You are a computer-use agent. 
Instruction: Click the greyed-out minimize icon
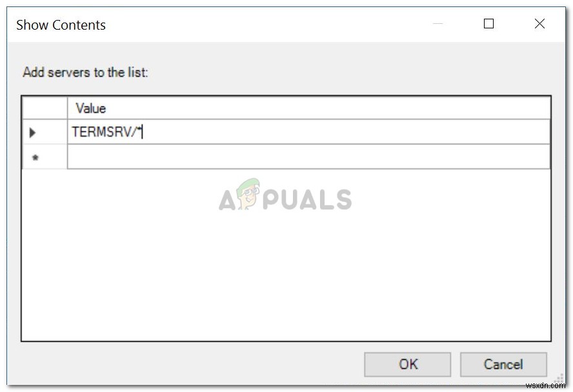[x=437, y=24]
